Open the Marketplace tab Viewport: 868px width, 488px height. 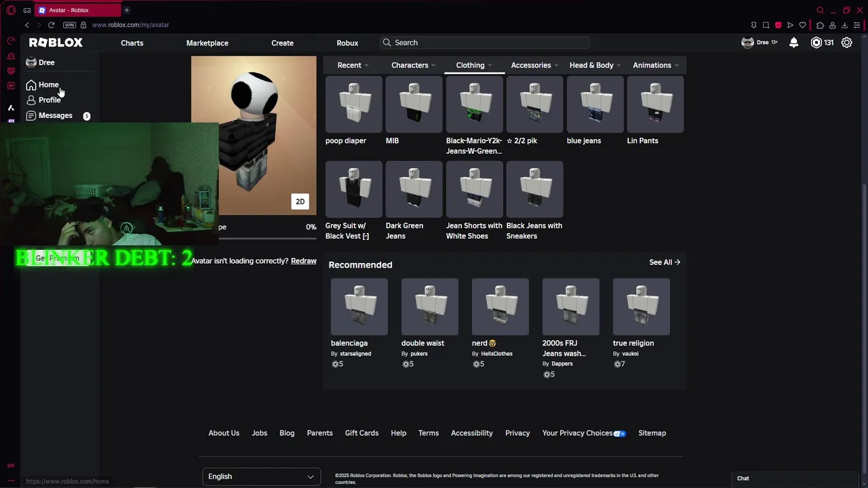point(208,43)
